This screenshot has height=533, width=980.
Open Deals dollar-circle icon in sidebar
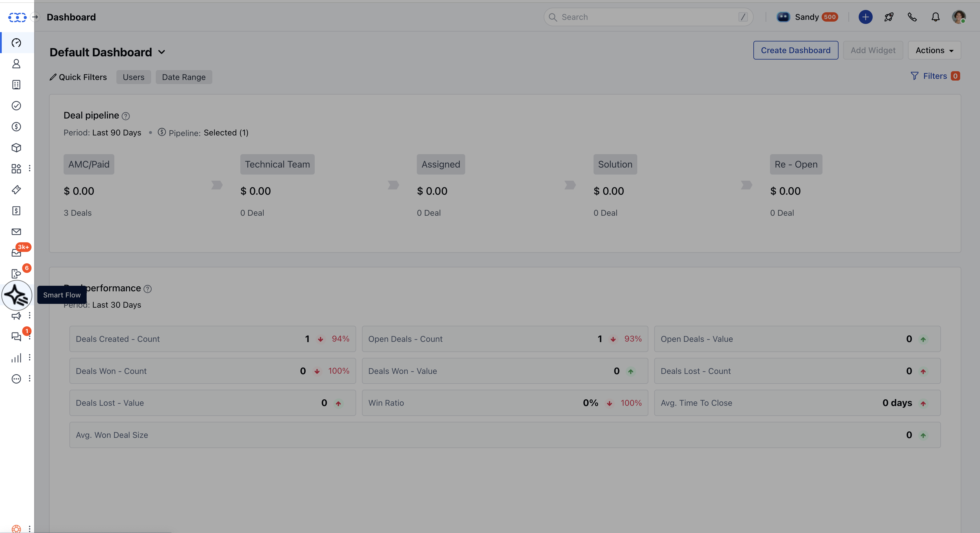point(16,127)
